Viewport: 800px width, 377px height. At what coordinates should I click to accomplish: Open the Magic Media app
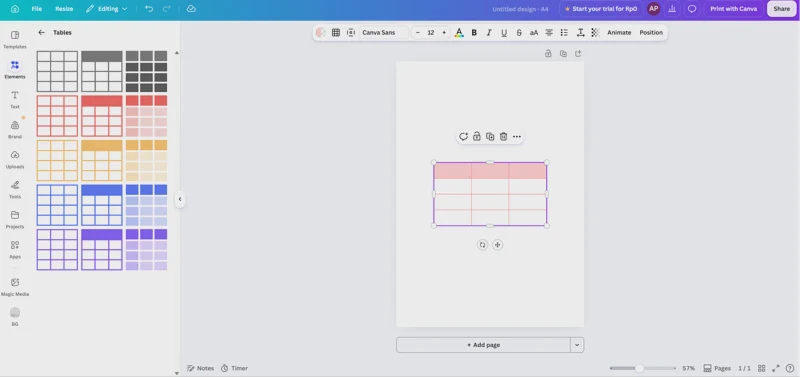click(15, 287)
